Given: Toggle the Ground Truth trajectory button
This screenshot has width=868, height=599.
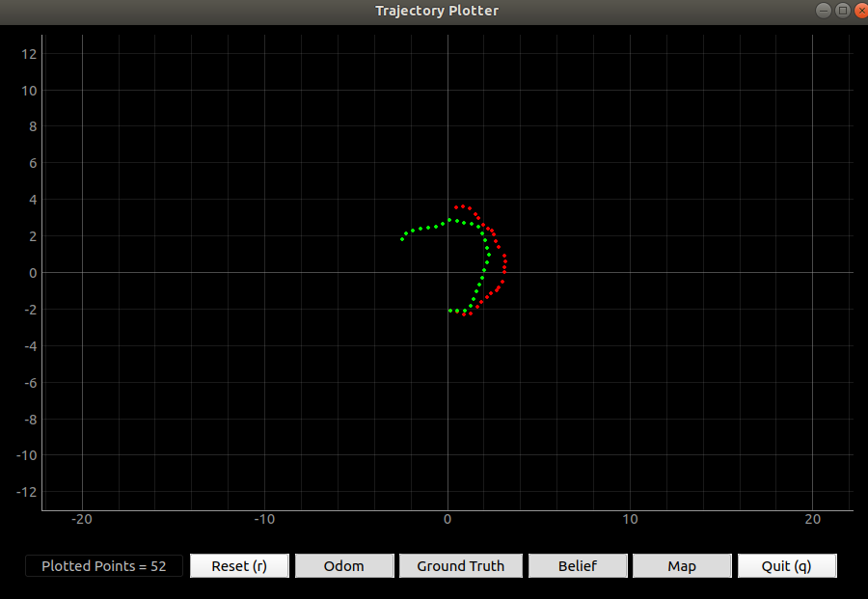Looking at the screenshot, I should (461, 566).
